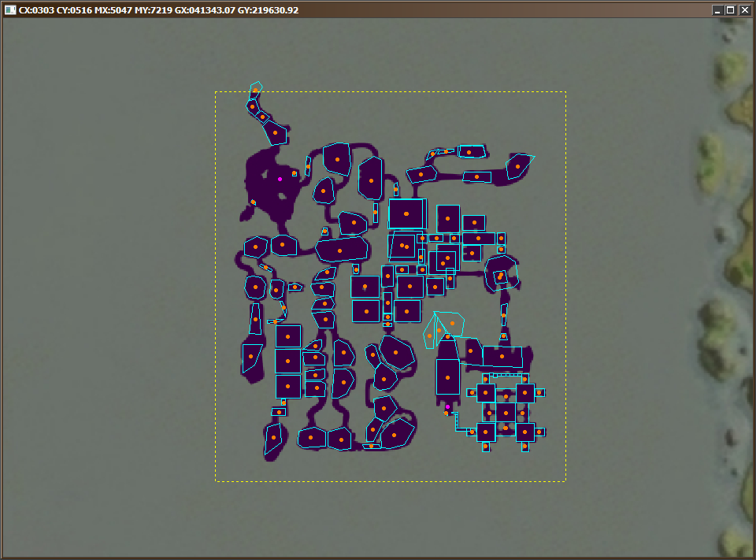The width and height of the screenshot is (756, 560).
Task: Minimize the map viewer window
Action: click(717, 10)
